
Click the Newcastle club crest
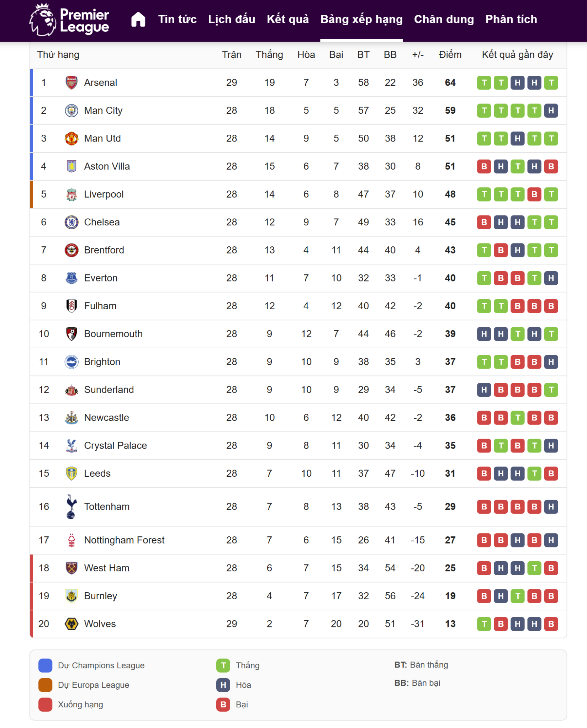tap(72, 418)
